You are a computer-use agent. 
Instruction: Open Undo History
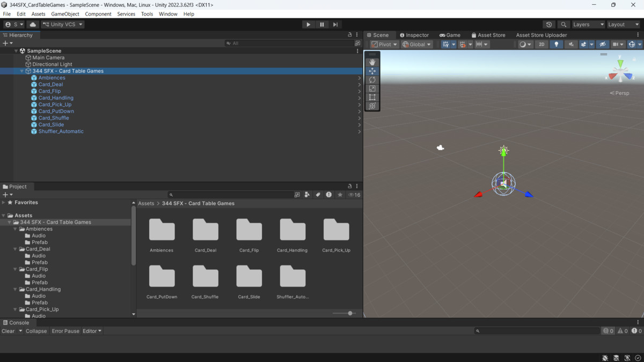point(548,24)
